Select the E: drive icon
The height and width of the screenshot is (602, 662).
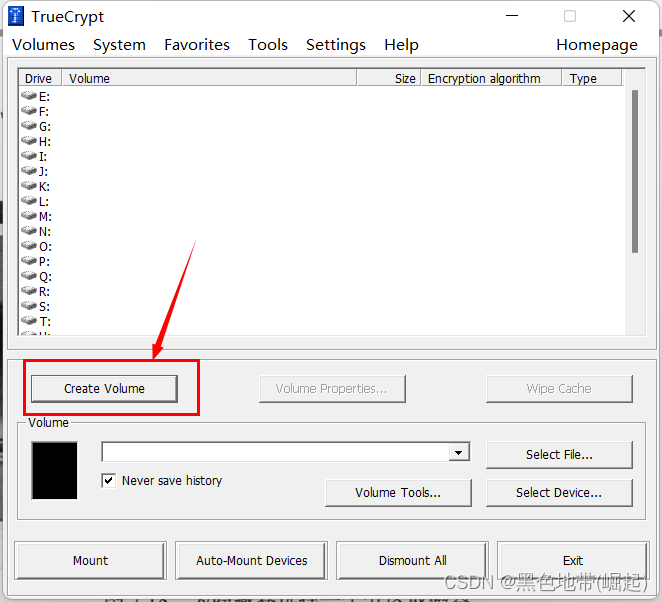pyautogui.click(x=29, y=95)
